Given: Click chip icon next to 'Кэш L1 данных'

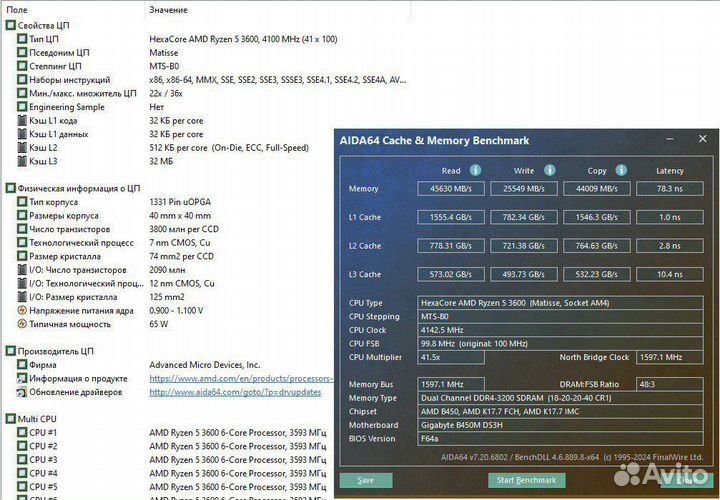Looking at the screenshot, I should click(22, 134).
